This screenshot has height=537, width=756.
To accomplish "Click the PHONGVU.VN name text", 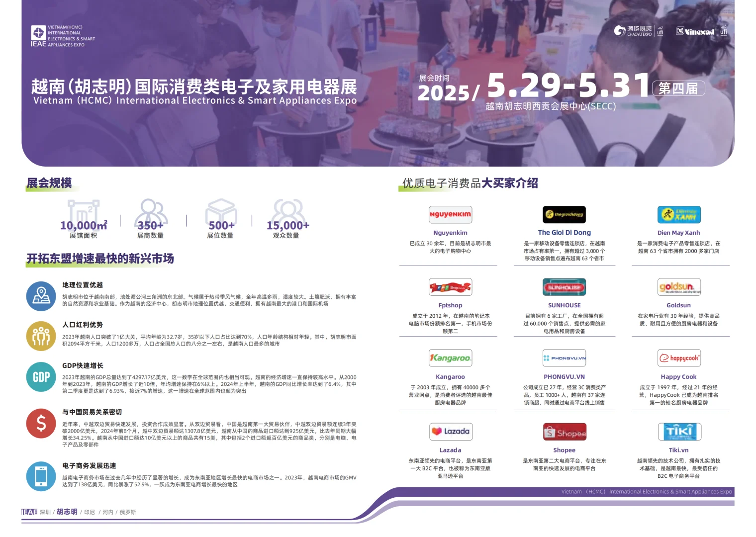I will 565,377.
